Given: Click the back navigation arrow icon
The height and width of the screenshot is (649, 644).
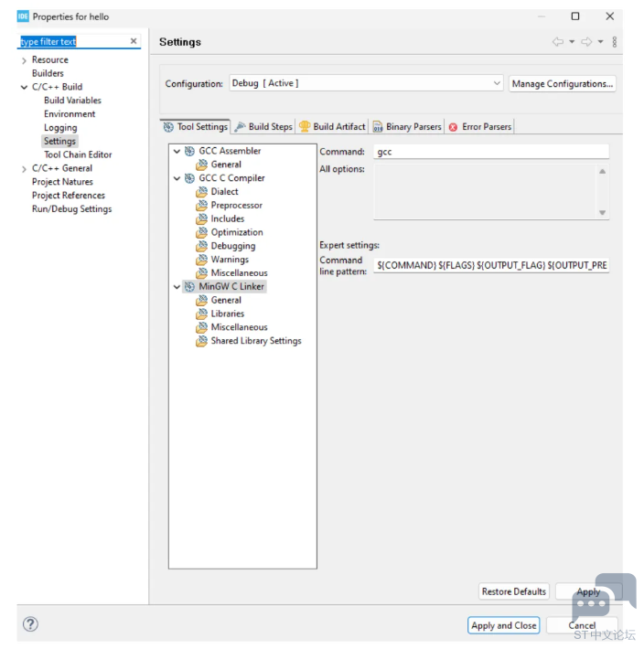Looking at the screenshot, I should pyautogui.click(x=557, y=42).
